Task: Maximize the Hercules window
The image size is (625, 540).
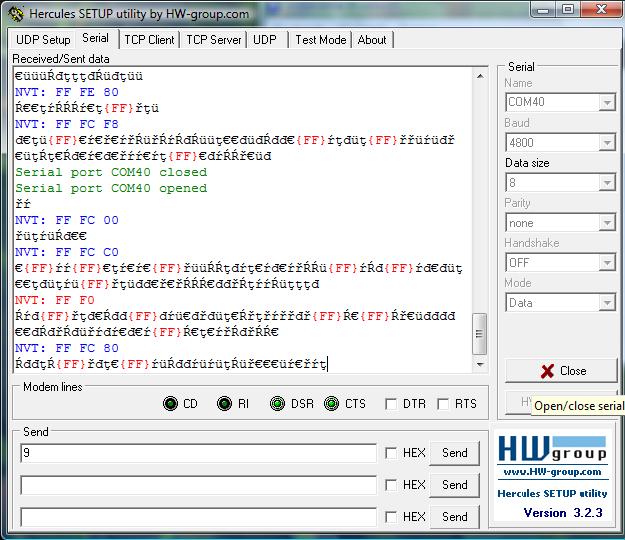Action: click(568, 9)
